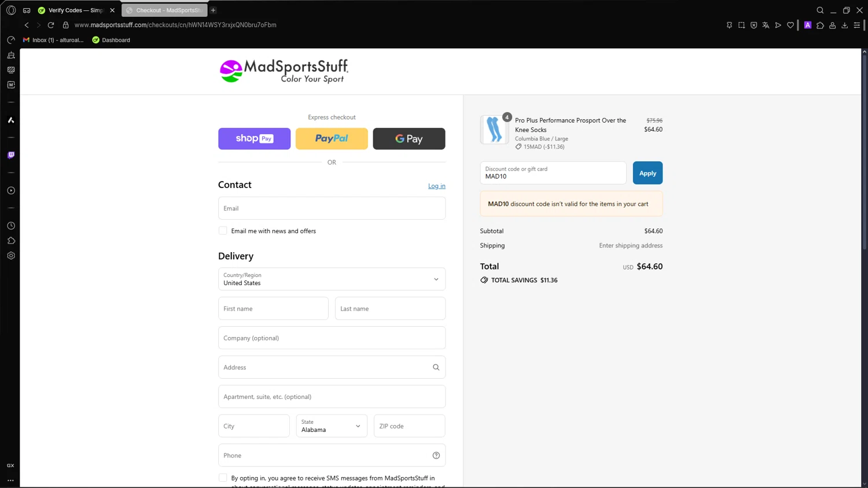Click the City field

click(x=254, y=426)
